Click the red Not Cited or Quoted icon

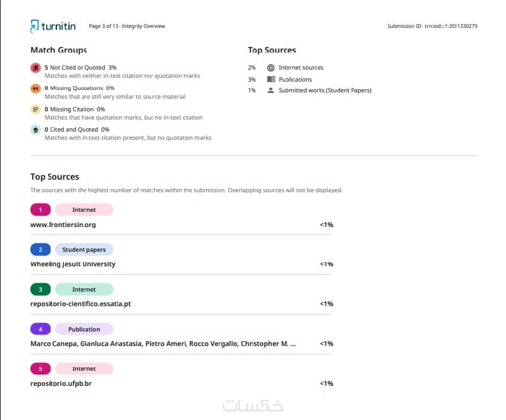(x=35, y=68)
